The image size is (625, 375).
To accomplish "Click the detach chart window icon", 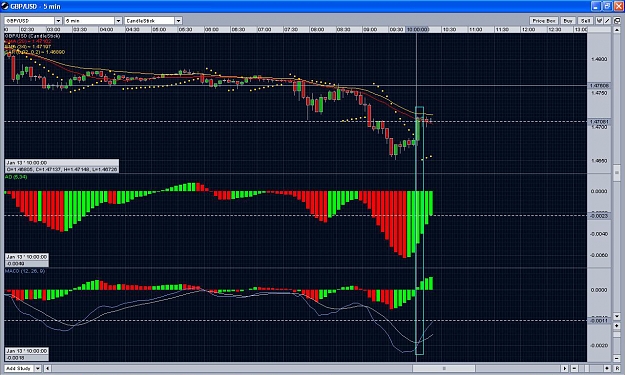I will click(x=617, y=21).
